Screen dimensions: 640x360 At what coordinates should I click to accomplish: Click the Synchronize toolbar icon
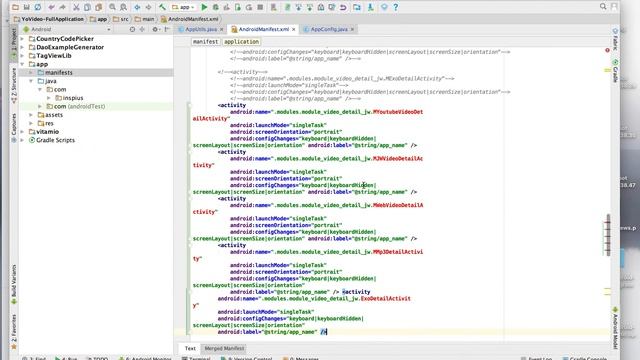(38, 7)
